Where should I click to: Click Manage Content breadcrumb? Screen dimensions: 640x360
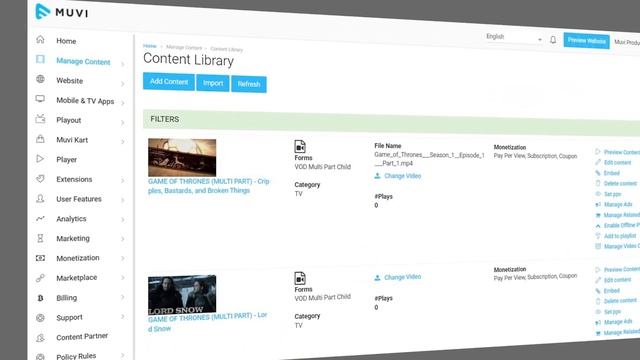(184, 47)
